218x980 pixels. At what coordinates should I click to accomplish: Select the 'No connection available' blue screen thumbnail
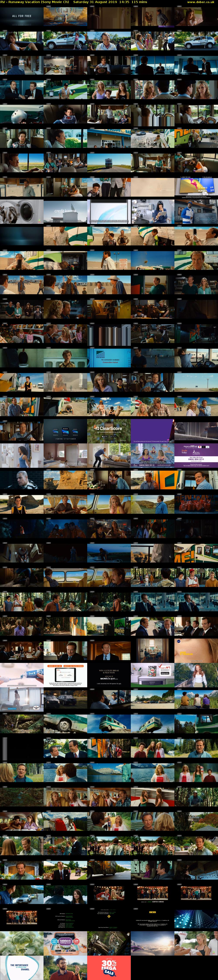coord(109,358)
